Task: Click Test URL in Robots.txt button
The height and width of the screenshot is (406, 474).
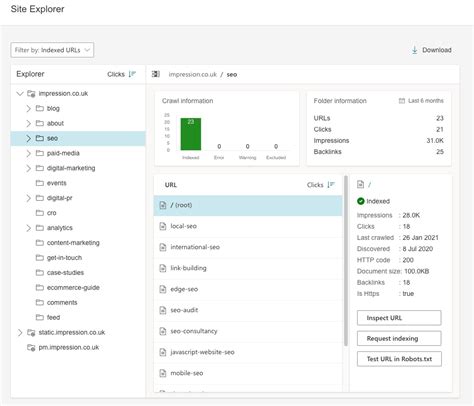Action: (399, 359)
